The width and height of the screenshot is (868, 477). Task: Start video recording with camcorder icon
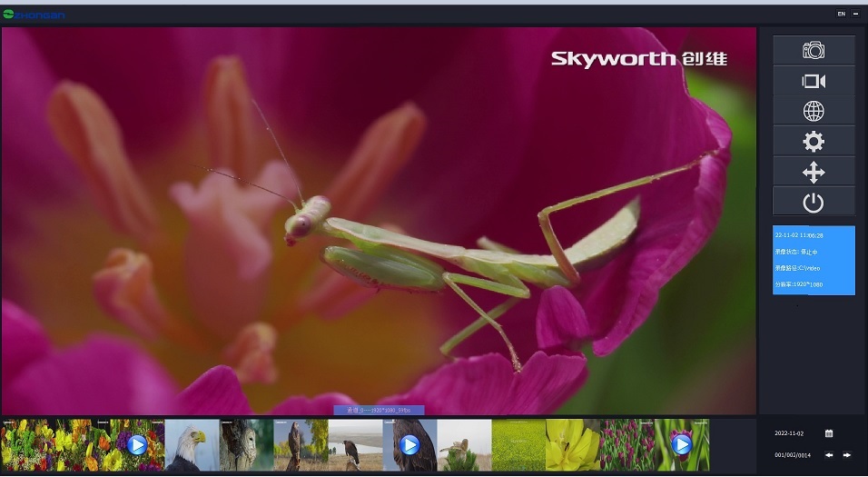(x=814, y=81)
